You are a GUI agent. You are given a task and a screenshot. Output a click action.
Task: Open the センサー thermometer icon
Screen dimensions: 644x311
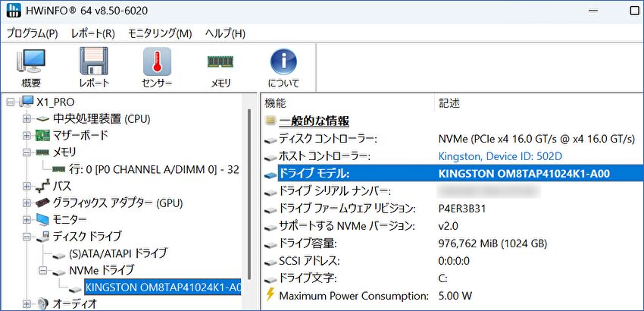[x=157, y=61]
